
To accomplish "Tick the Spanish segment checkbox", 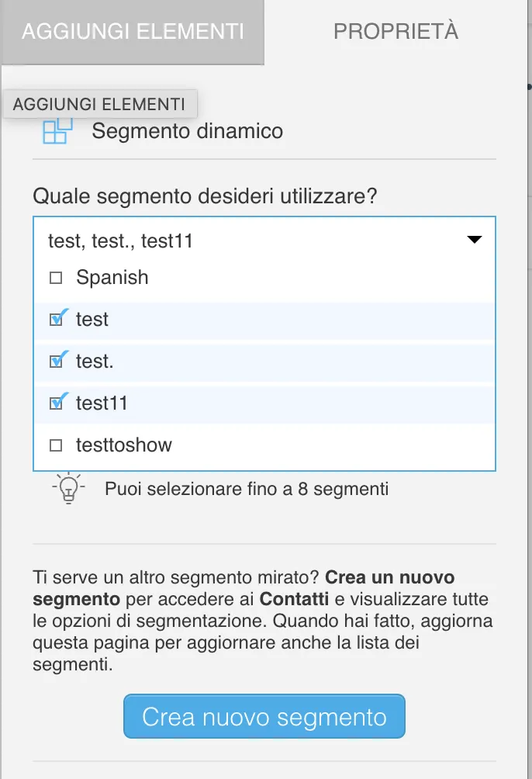I will coord(56,278).
